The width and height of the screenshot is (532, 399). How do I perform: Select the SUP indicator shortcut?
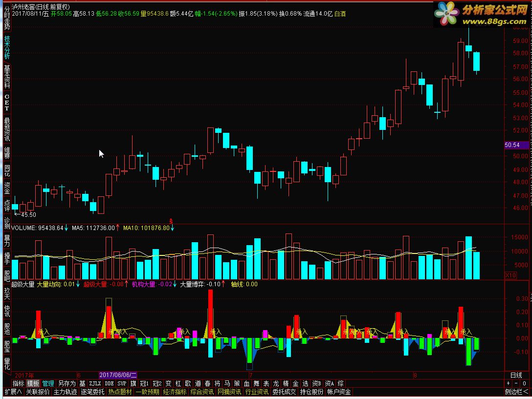[x=122, y=383]
